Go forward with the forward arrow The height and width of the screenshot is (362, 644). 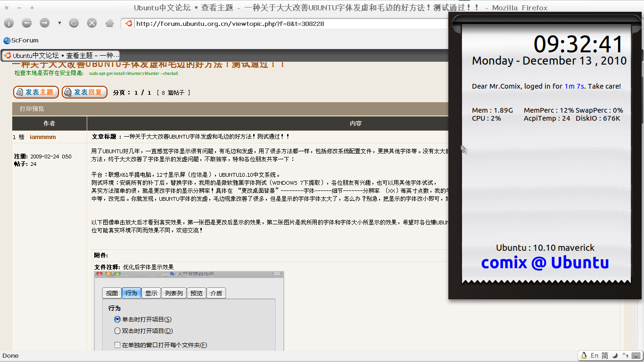(x=44, y=23)
